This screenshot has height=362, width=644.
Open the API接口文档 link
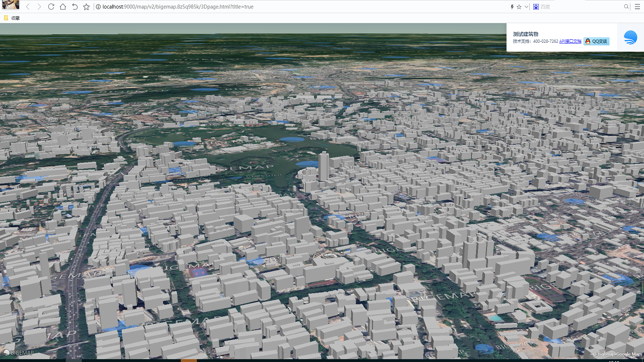(x=570, y=41)
